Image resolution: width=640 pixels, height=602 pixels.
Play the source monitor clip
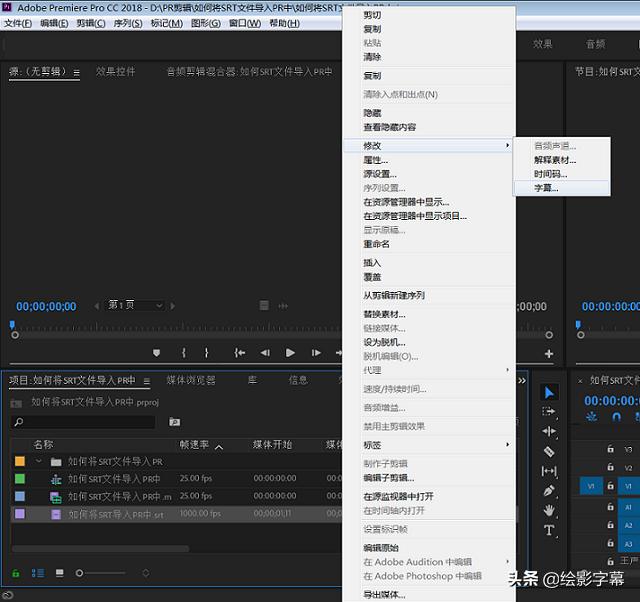pyautogui.click(x=290, y=353)
